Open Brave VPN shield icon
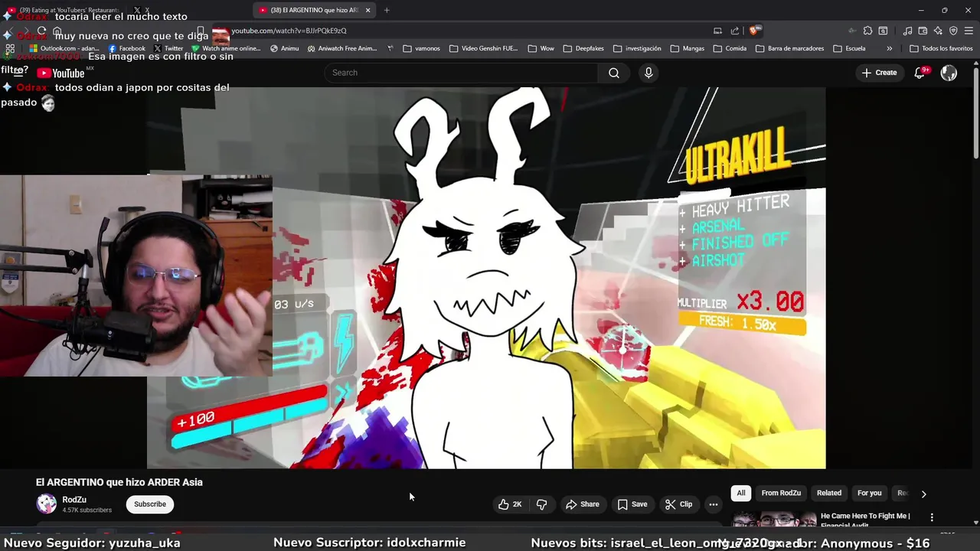Image resolution: width=980 pixels, height=551 pixels. coord(953,31)
